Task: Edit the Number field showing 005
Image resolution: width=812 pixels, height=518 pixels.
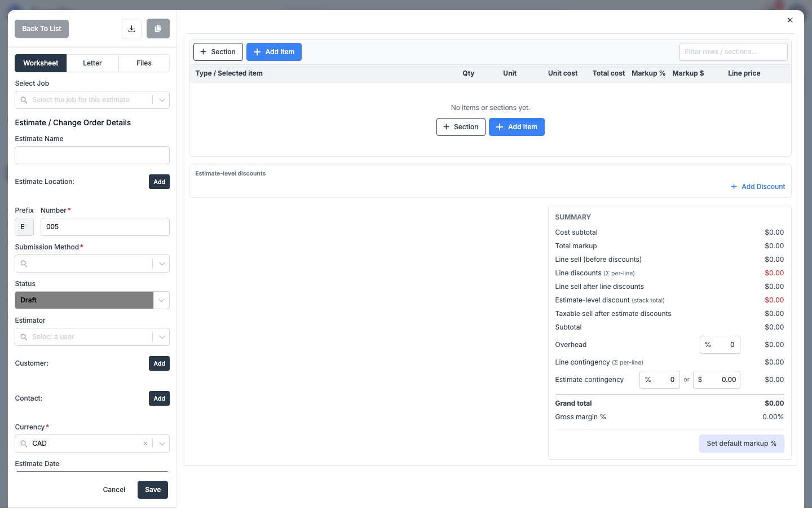Action: coord(105,227)
